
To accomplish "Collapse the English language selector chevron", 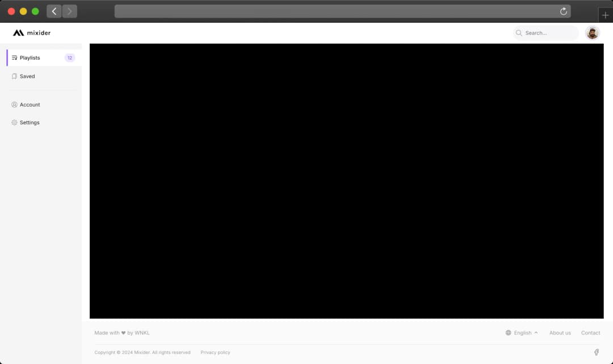I will click(535, 332).
